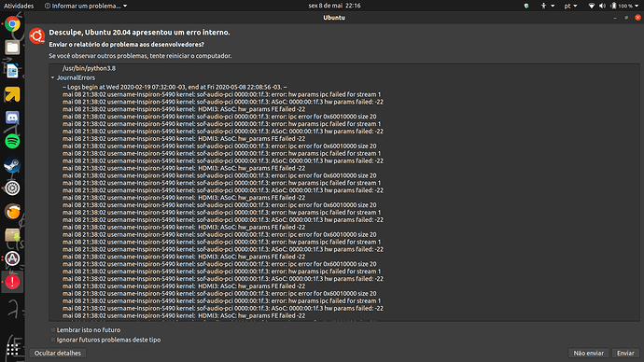Click the Não enviar button
Image resolution: width=644 pixels, height=362 pixels.
pyautogui.click(x=589, y=353)
